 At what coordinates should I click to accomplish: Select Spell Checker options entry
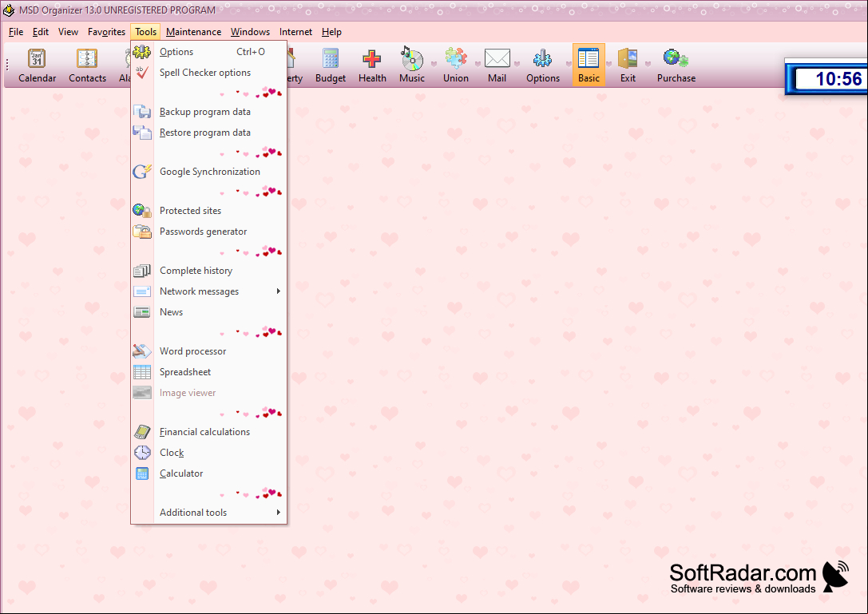pyautogui.click(x=204, y=73)
